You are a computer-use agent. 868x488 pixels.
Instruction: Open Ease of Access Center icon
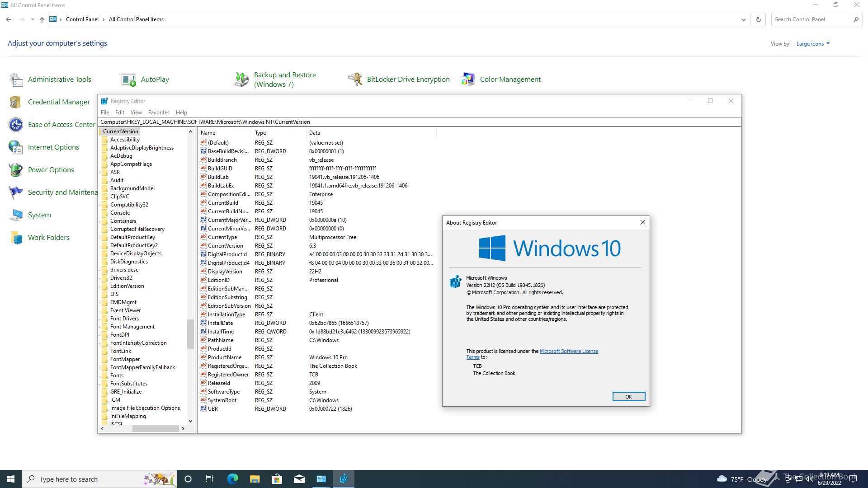[x=16, y=125]
